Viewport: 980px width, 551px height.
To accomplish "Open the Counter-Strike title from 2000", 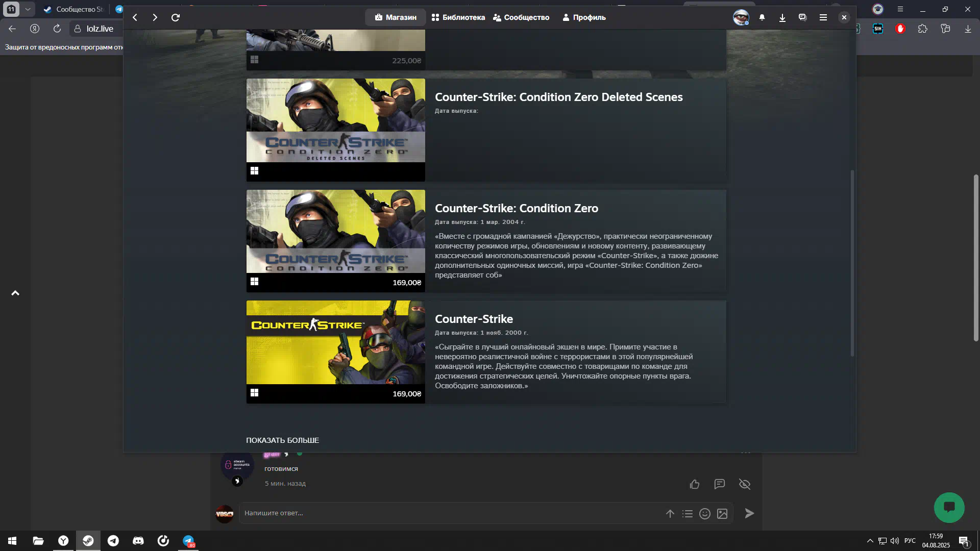I will [474, 319].
